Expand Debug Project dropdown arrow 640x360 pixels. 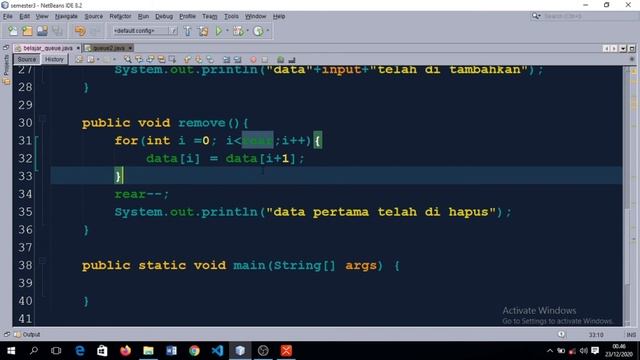point(247,31)
